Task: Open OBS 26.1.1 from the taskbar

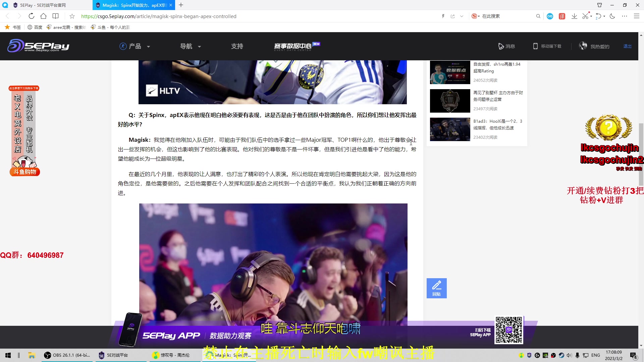Action: point(67,355)
